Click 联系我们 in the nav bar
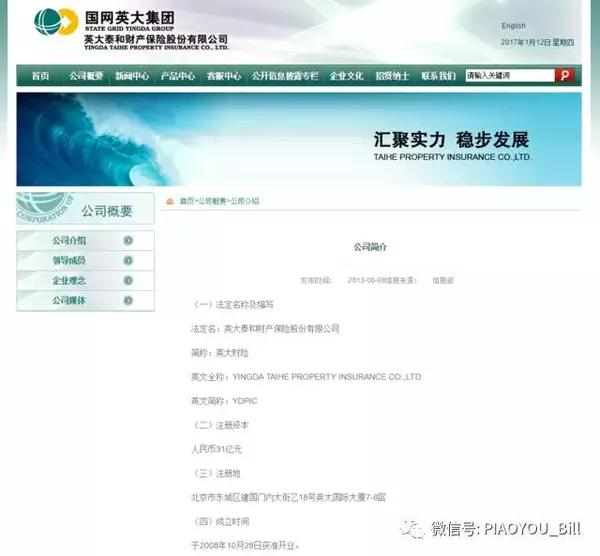600x556 pixels. (x=439, y=76)
